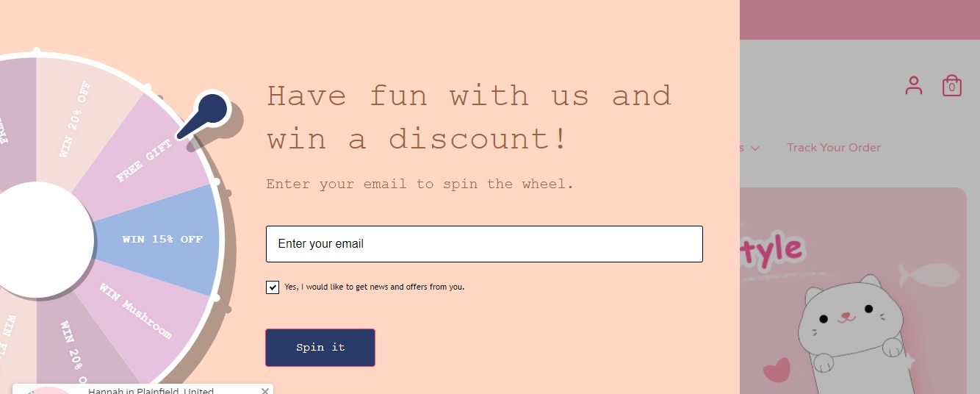
Task: Click the Hannah in Plainfield notification text
Action: (x=151, y=391)
